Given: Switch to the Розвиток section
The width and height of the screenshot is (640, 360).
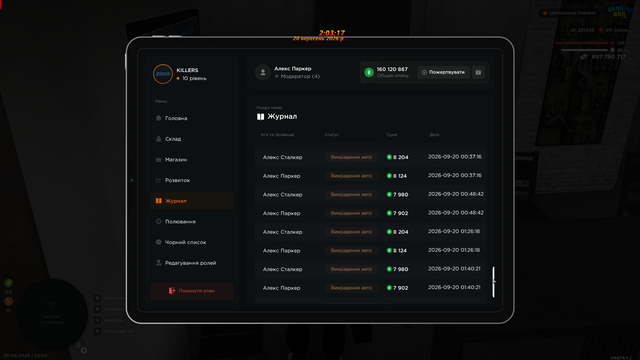Looking at the screenshot, I should pyautogui.click(x=192, y=180).
